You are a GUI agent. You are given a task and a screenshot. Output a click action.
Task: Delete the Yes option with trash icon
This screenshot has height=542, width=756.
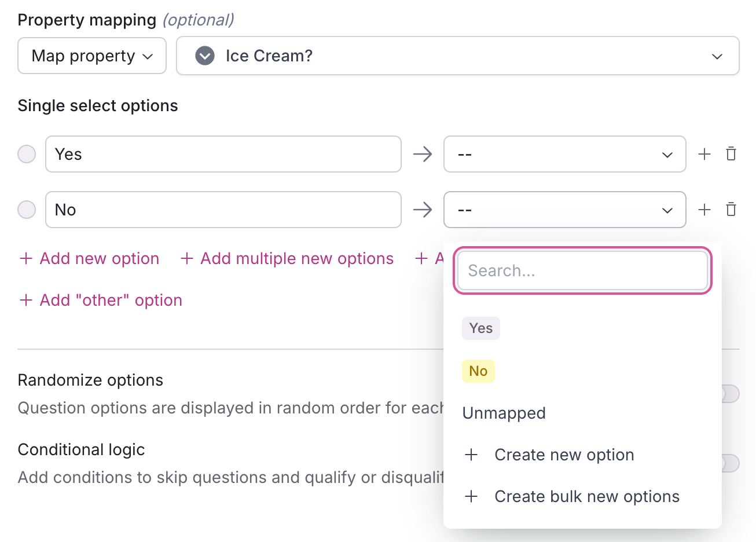(x=731, y=154)
